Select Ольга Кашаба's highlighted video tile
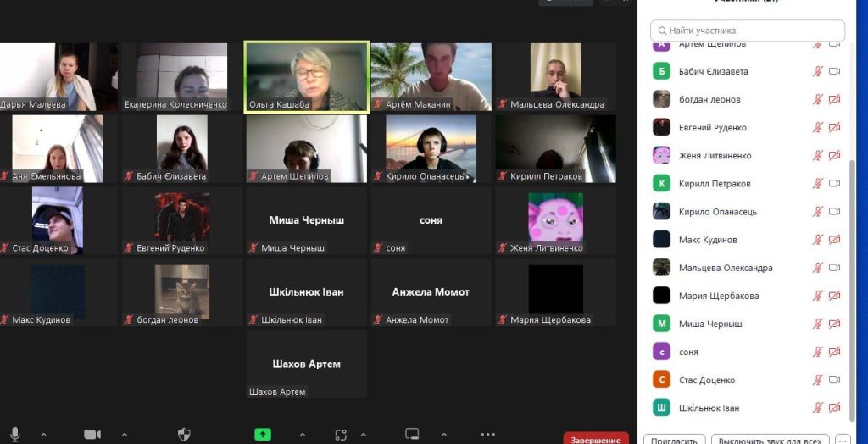The image size is (868, 444). pyautogui.click(x=307, y=76)
